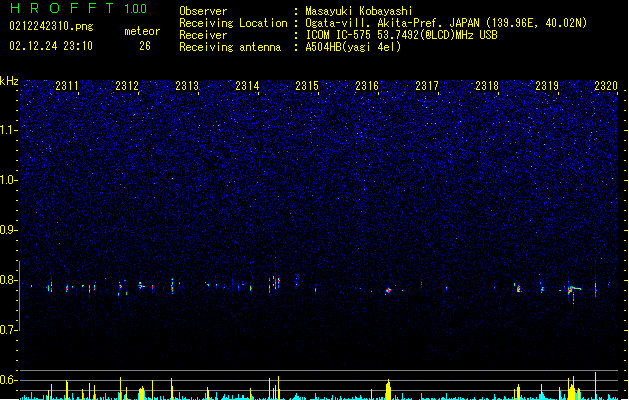The image size is (629, 400).
Task: Click the date stamp 02.12.24 23:10
Action: [51, 46]
